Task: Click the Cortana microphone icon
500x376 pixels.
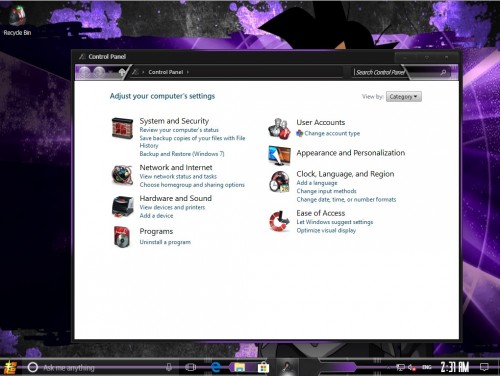Action: click(x=169, y=367)
